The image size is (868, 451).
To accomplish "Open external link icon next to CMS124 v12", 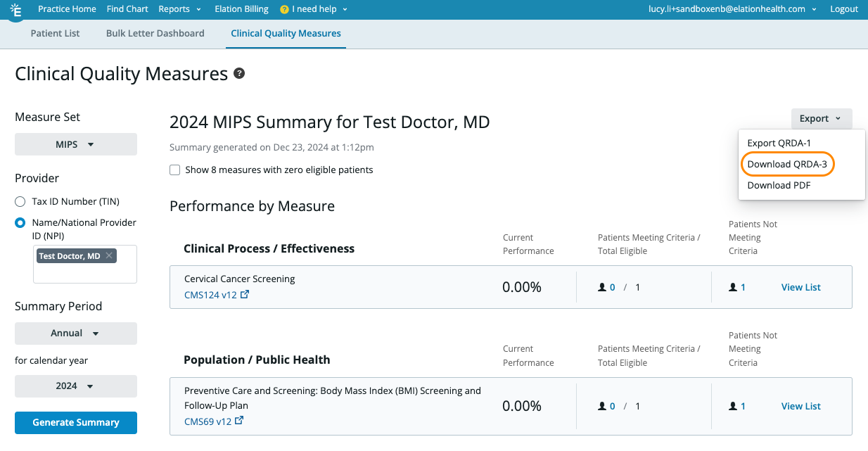I will [245, 294].
